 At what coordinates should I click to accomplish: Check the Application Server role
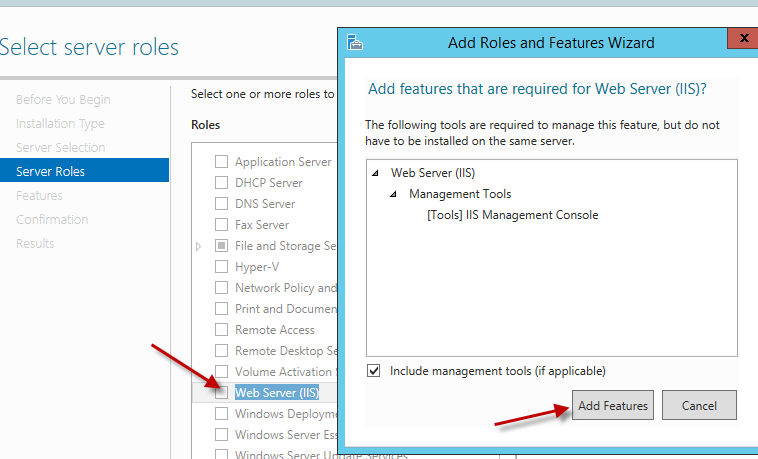point(221,162)
